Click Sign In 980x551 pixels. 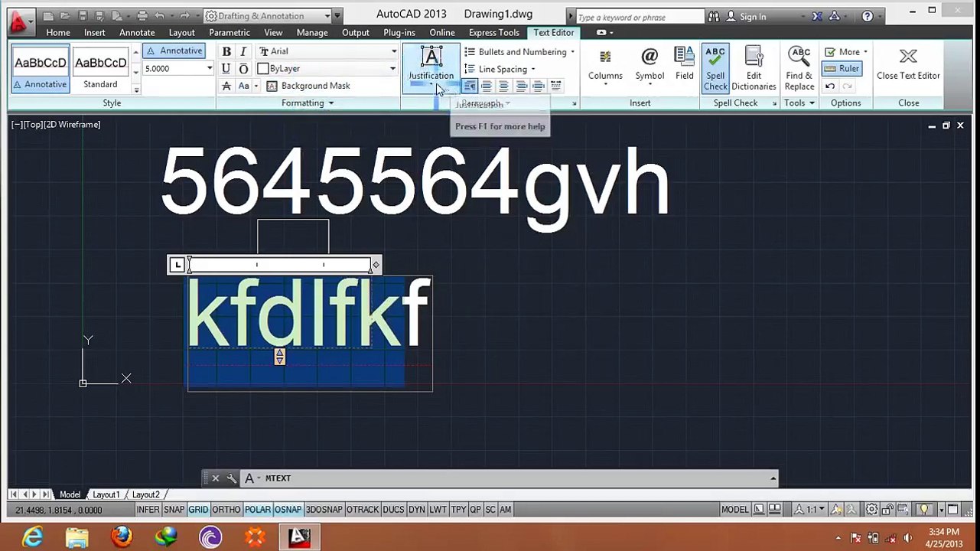(746, 17)
